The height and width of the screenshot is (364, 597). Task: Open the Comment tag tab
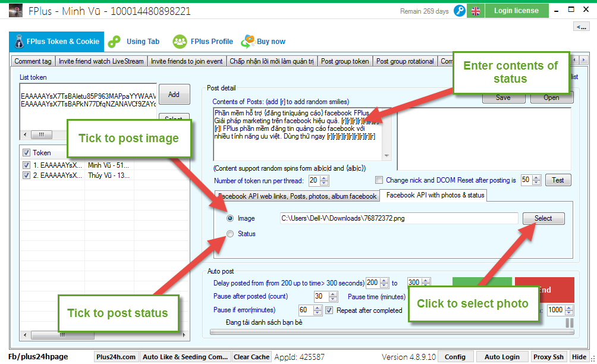click(33, 61)
